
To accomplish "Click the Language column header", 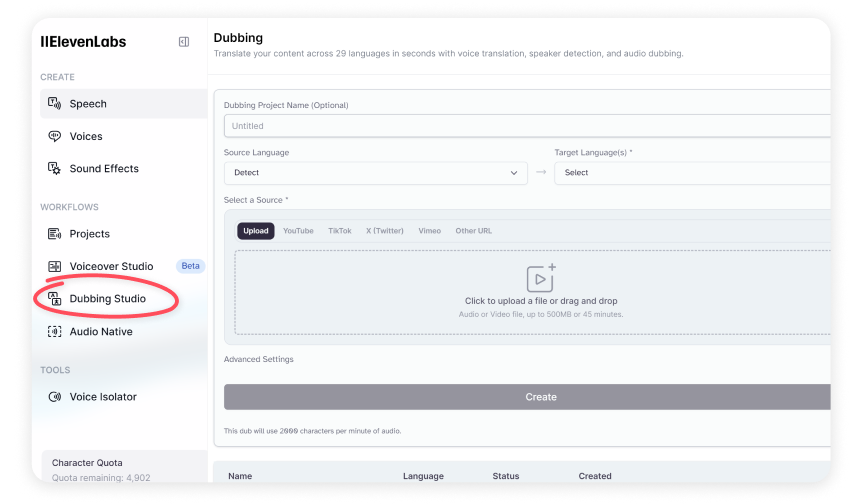I will coord(423,476).
